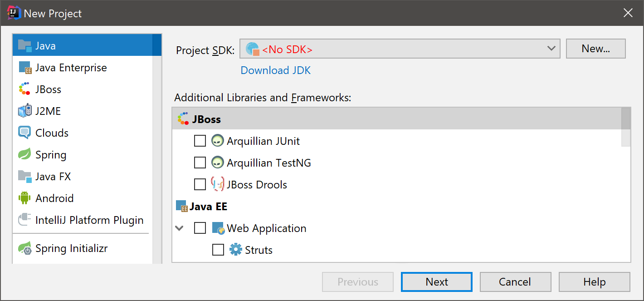Image resolution: width=644 pixels, height=301 pixels.
Task: Click the 'Struts' label
Action: (x=259, y=250)
